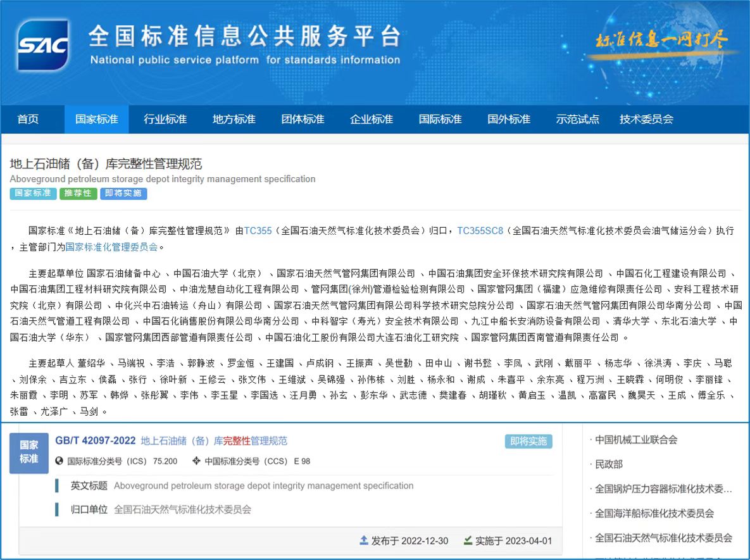
Task: Open the TC355SC8 subcommittee link
Action: [x=480, y=231]
